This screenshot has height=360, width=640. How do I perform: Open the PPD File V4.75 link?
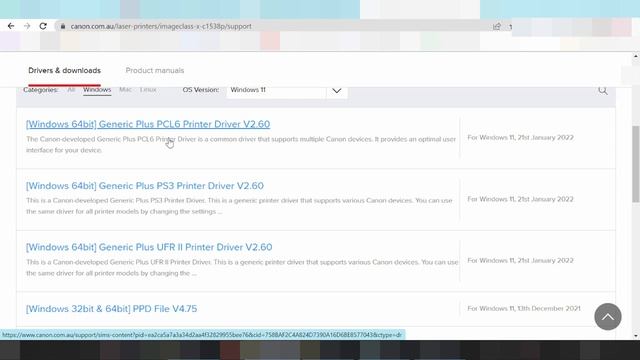point(111,309)
